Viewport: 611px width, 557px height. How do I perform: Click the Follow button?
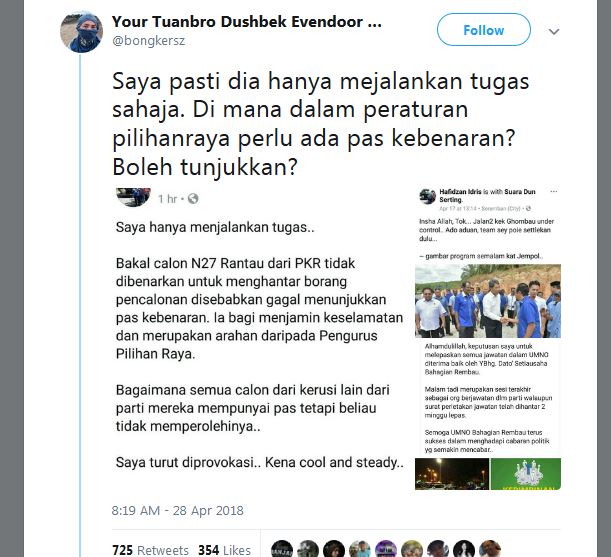pos(484,30)
